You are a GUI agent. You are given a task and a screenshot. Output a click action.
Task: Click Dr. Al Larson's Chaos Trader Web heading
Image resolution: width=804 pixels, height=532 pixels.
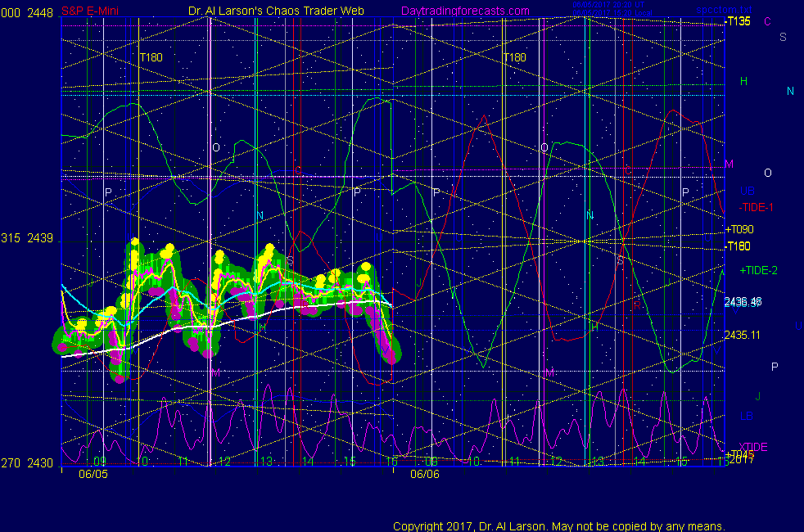[x=276, y=11]
